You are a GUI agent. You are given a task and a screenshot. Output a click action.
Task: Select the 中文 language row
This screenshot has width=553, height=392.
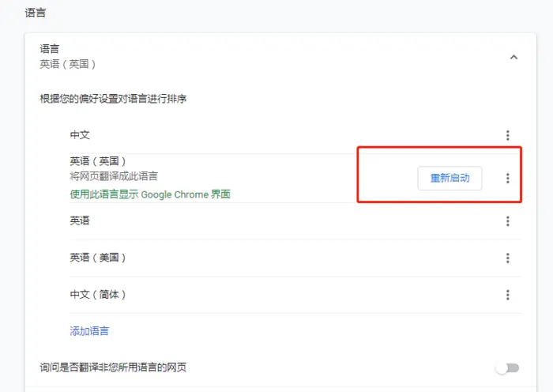pyautogui.click(x=80, y=135)
